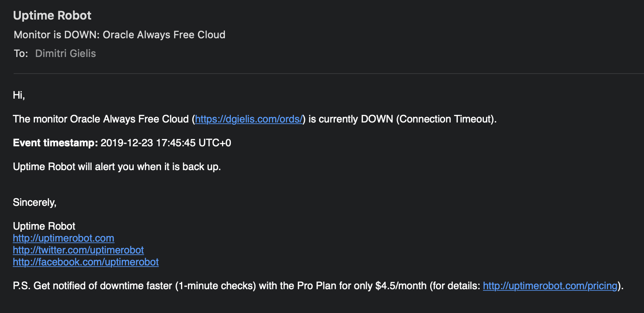Click the 'P.S.' text in footer
The width and height of the screenshot is (644, 313).
(21, 286)
